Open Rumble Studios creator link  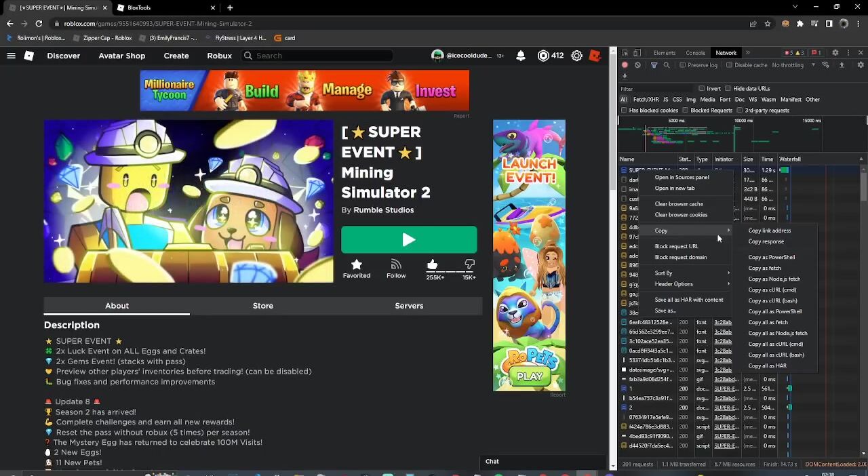coord(383,210)
